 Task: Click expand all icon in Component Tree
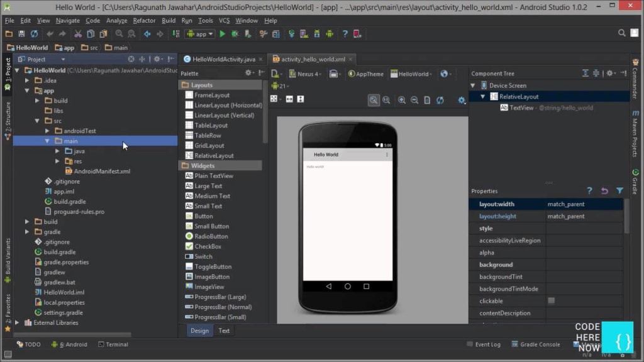[586, 74]
